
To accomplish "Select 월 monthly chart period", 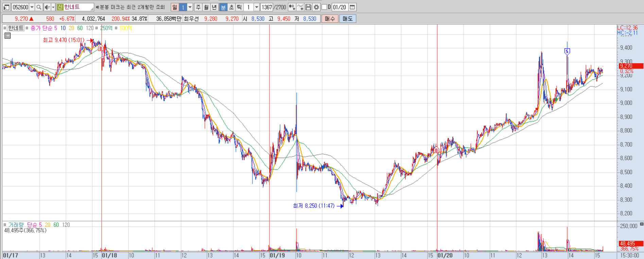I will (206, 7).
